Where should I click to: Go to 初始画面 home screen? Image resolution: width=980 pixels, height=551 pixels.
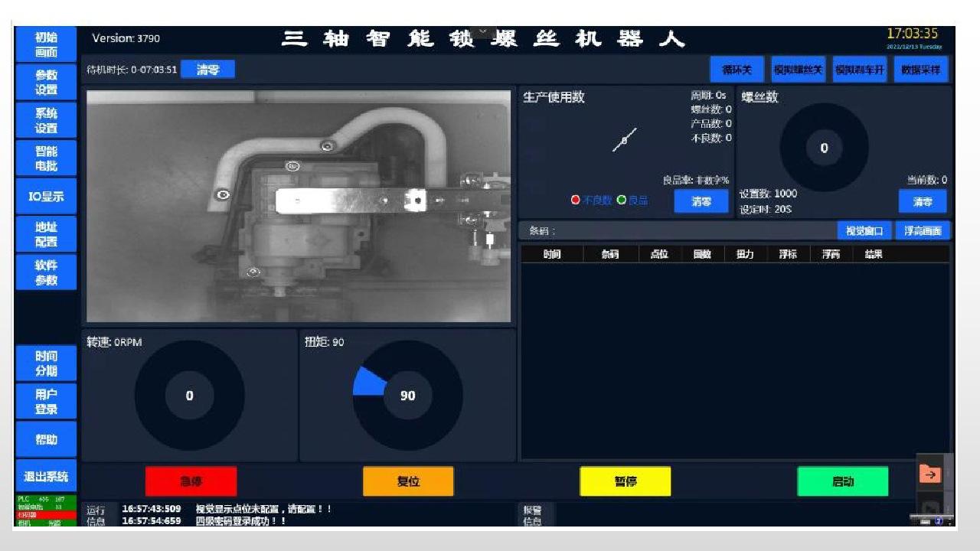click(x=46, y=44)
